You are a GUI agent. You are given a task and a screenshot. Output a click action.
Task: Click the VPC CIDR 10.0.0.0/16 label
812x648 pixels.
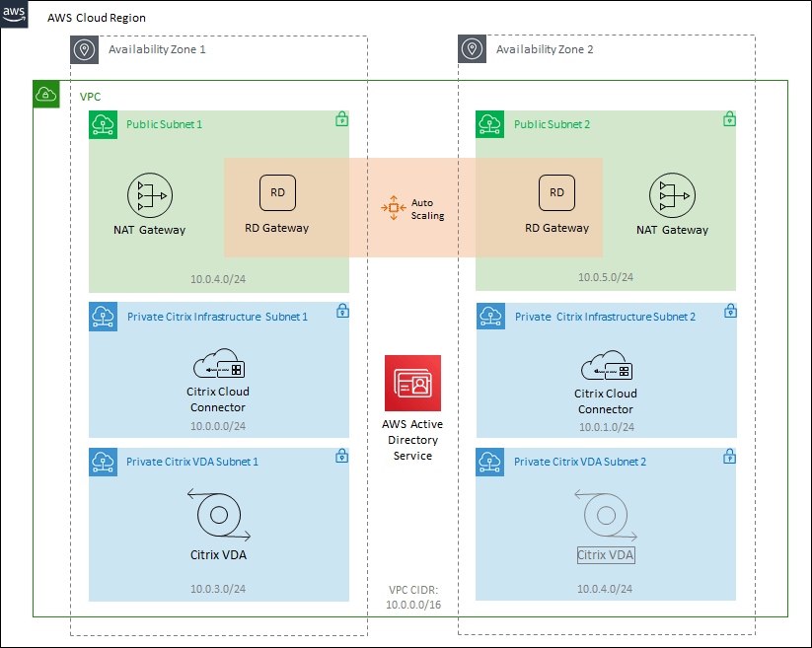coord(412,596)
